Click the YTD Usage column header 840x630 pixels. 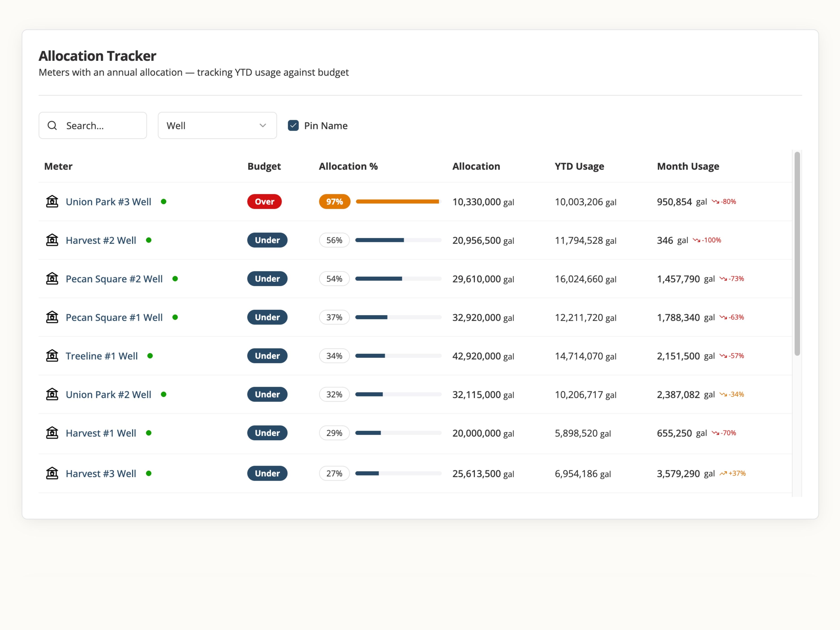pyautogui.click(x=579, y=166)
